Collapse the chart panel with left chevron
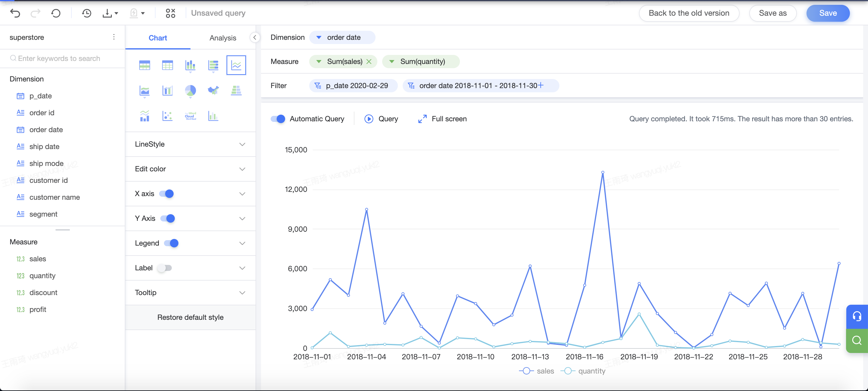This screenshot has width=868, height=391. (255, 37)
